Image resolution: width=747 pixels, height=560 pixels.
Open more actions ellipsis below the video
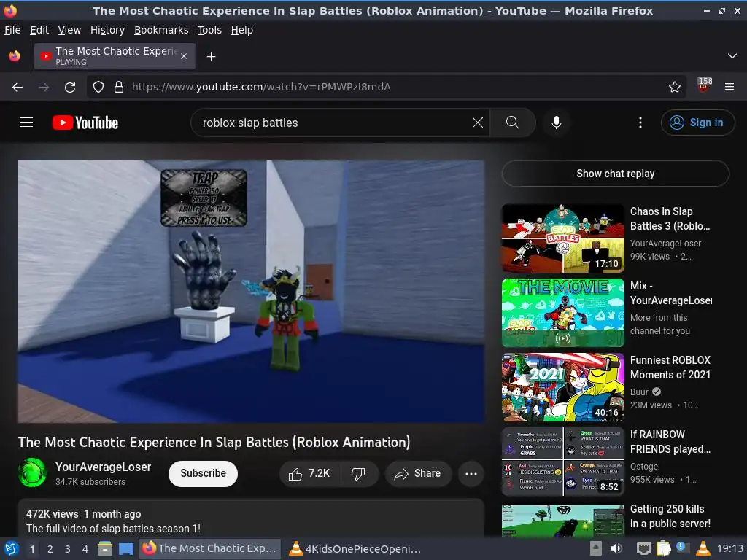point(471,473)
